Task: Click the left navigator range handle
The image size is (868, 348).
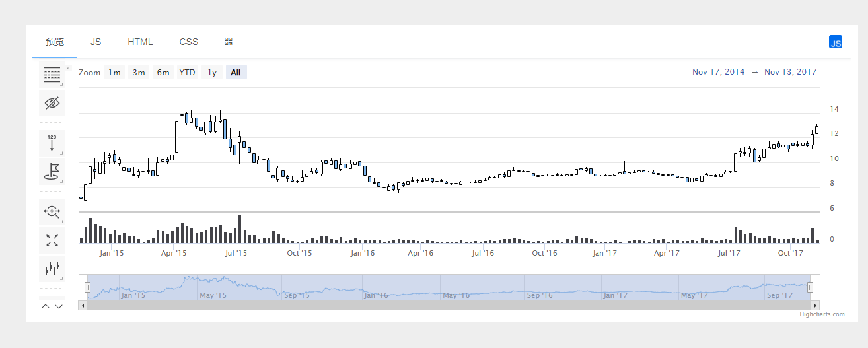Action: click(87, 287)
